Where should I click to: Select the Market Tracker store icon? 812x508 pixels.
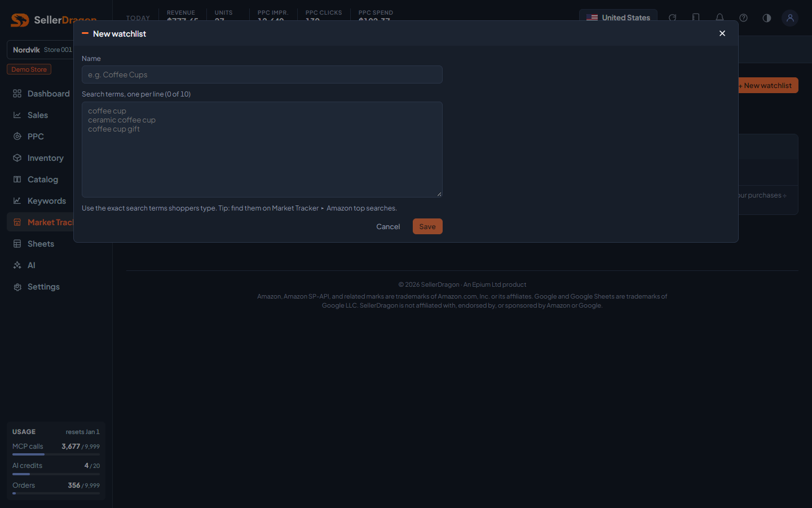[17, 222]
